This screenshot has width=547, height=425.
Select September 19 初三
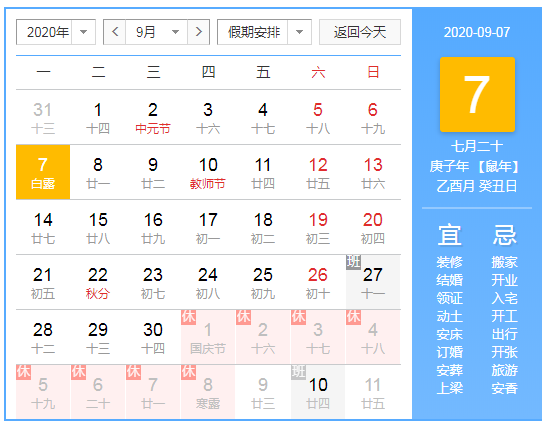(318, 227)
